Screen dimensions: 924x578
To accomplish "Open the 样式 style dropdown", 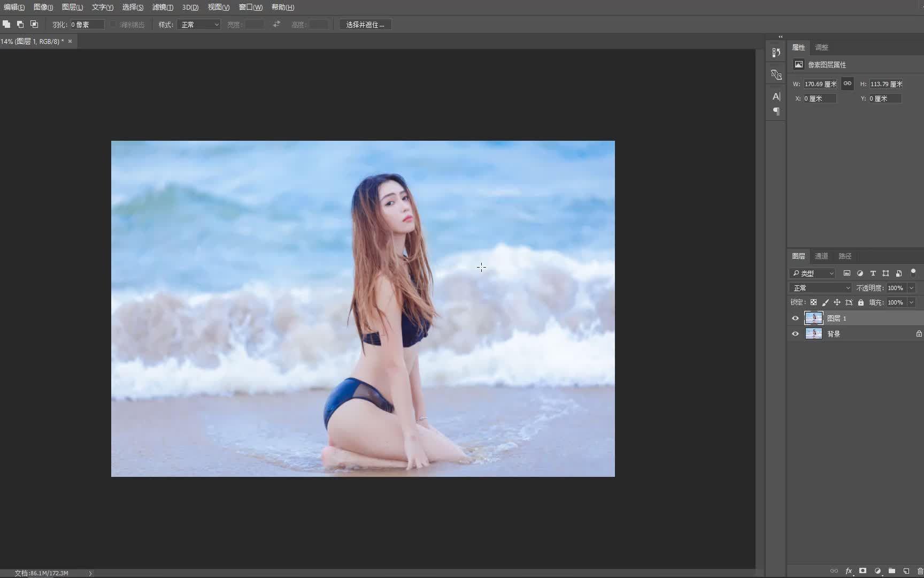I will 199,25.
